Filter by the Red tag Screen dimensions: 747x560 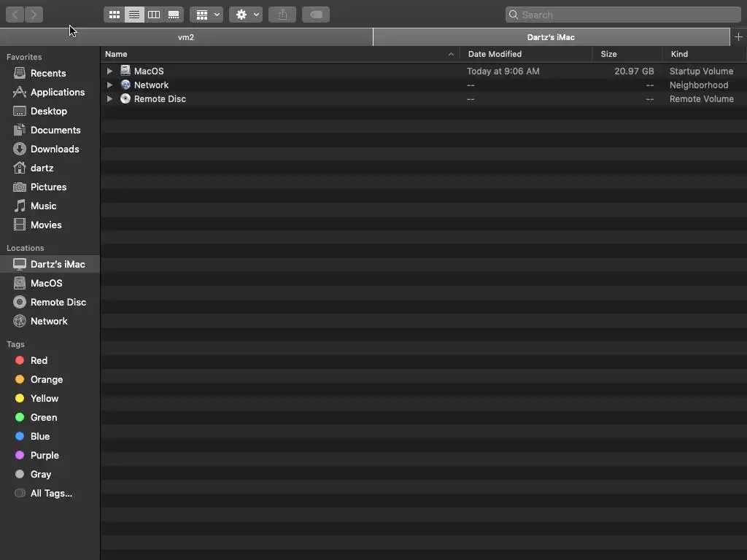click(x=50, y=360)
